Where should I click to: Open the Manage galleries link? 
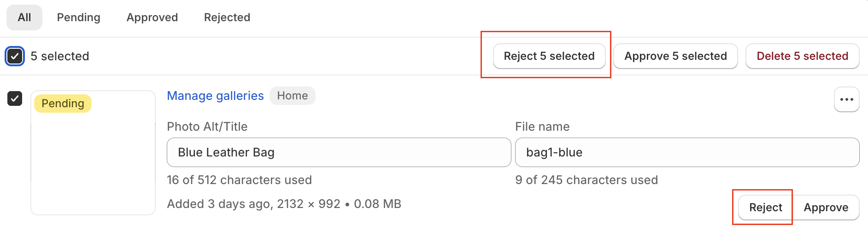click(215, 96)
